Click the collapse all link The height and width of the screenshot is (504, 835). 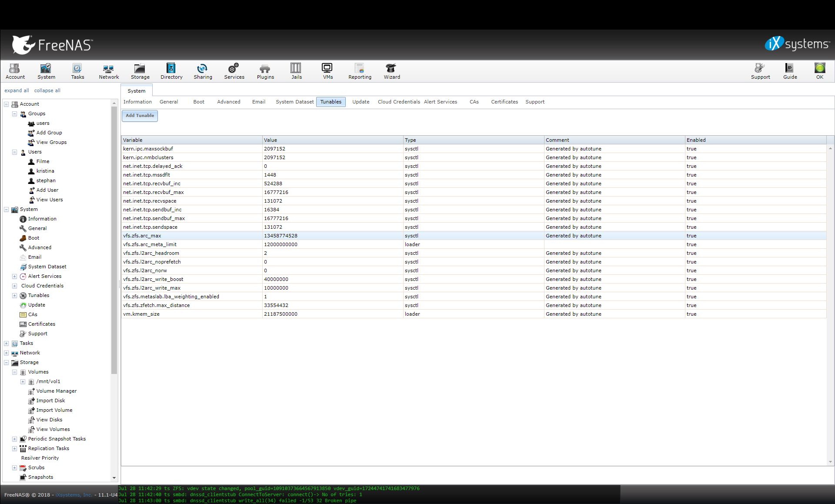pyautogui.click(x=47, y=90)
